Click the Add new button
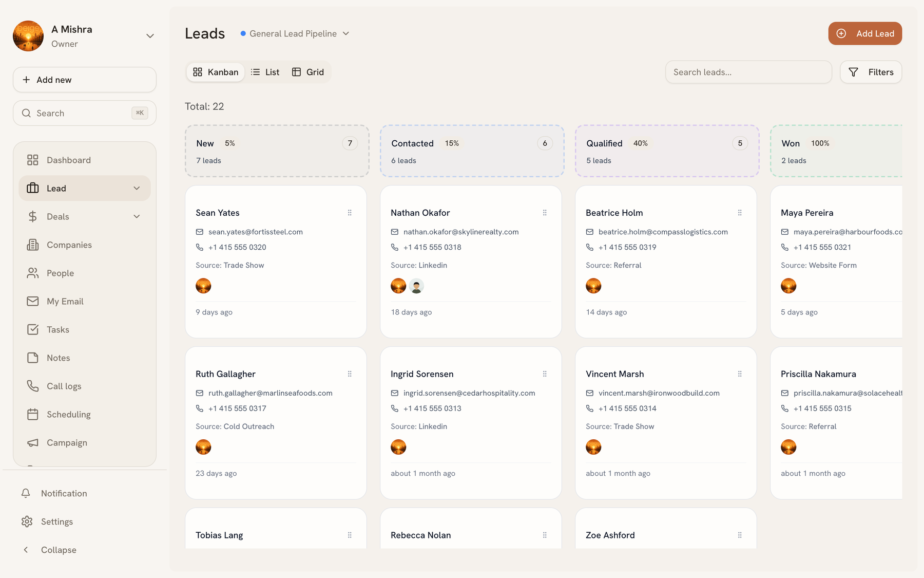Screen dimensions: 924x578 [85, 80]
